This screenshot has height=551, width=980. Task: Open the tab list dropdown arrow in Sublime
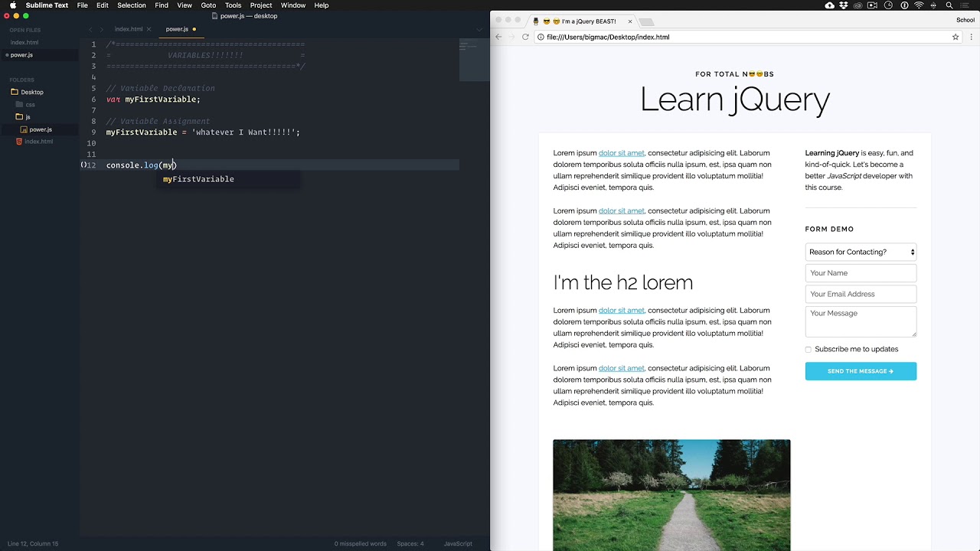point(480,29)
